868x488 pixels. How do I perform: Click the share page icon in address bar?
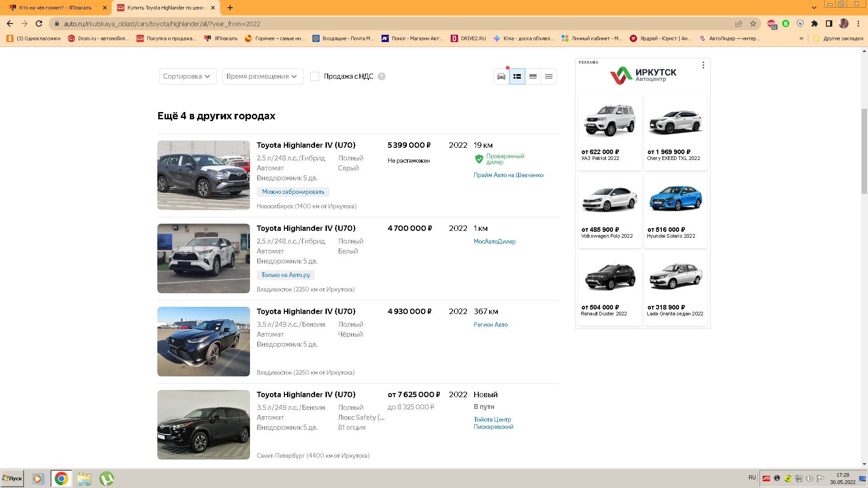[x=739, y=23]
